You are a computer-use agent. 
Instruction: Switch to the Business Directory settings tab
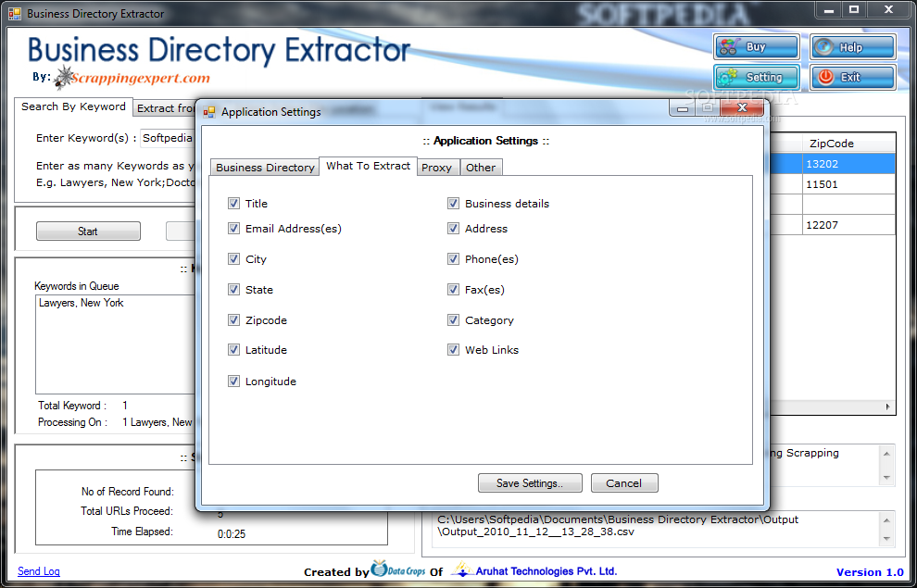pos(265,168)
